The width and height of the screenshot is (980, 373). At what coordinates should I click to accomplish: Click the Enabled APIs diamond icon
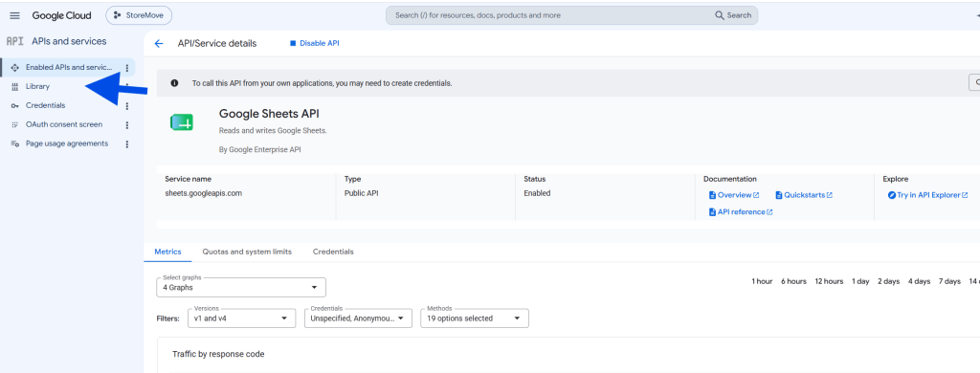click(x=15, y=68)
